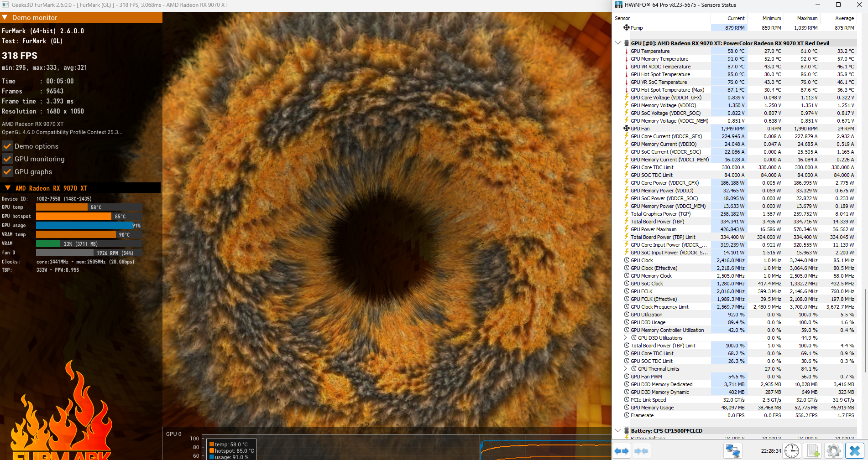Collapse the AMD Radeon RX 9070 XT section
868x460 pixels.
click(x=8, y=188)
